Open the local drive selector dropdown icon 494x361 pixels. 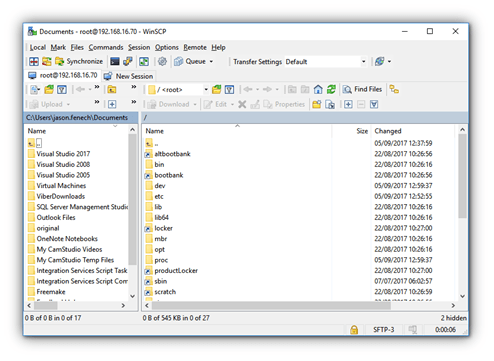(35, 89)
